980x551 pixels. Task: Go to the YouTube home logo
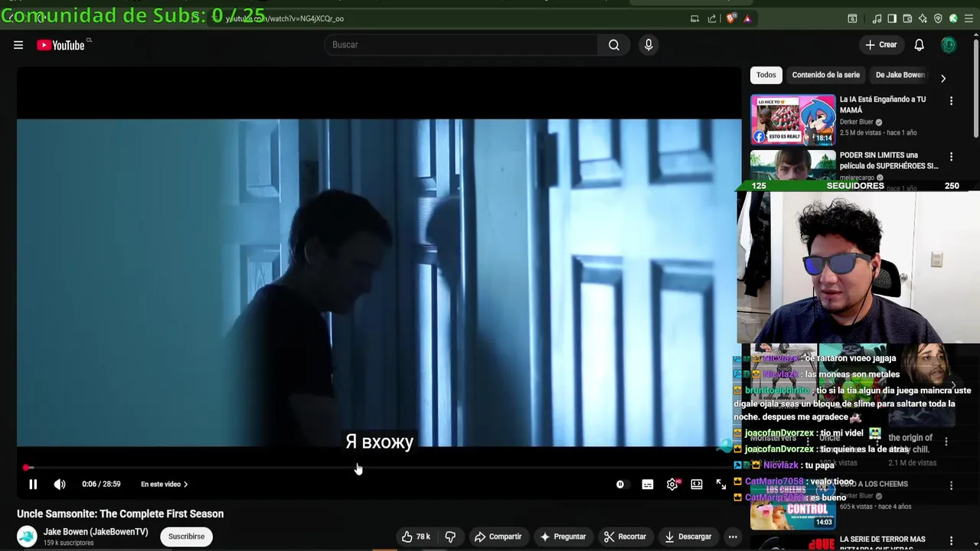coord(61,45)
